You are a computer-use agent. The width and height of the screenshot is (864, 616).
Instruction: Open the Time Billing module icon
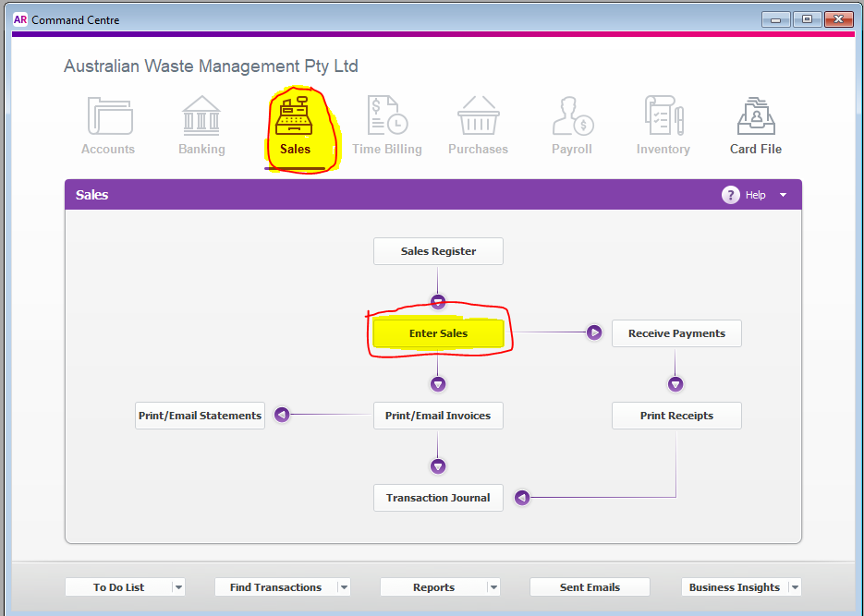387,115
